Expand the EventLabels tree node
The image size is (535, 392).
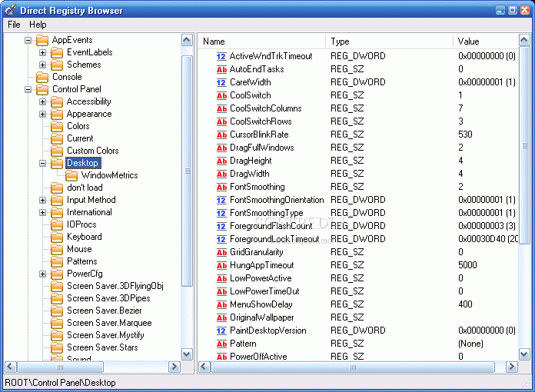(x=42, y=53)
